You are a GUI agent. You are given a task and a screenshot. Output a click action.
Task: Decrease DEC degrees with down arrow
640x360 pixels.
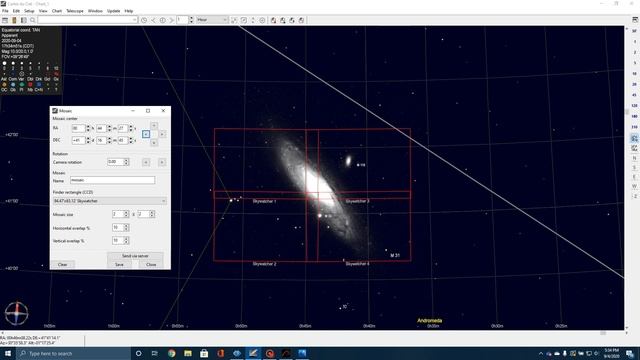(x=88, y=142)
